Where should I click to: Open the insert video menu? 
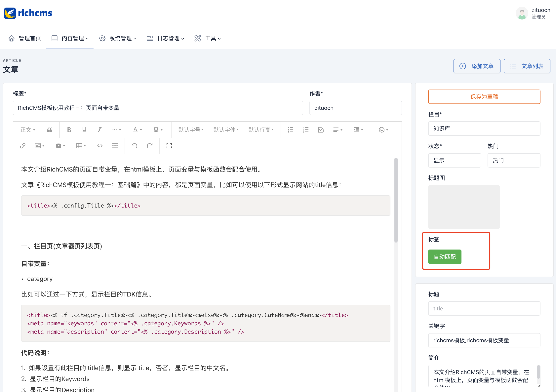(60, 146)
